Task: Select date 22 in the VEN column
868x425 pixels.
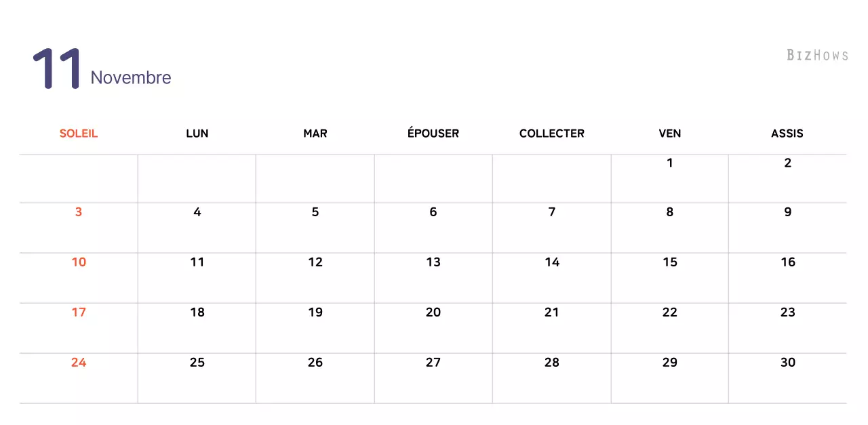Action: tap(670, 312)
